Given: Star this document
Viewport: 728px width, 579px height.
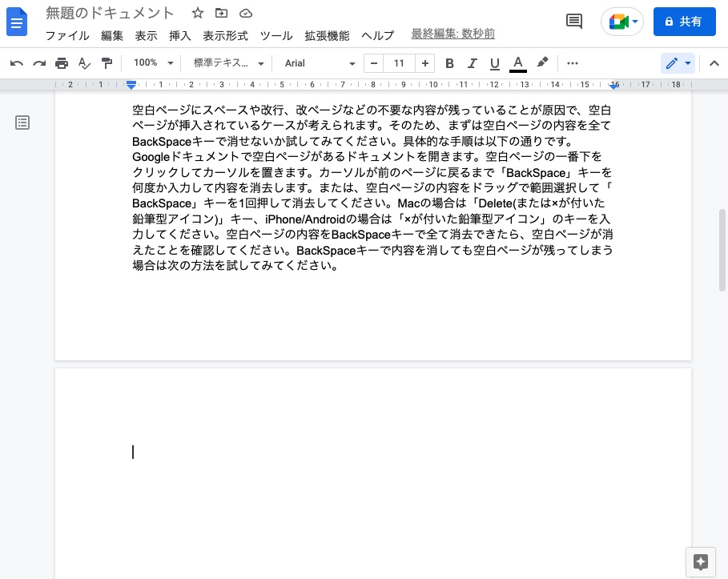Looking at the screenshot, I should pyautogui.click(x=197, y=13).
